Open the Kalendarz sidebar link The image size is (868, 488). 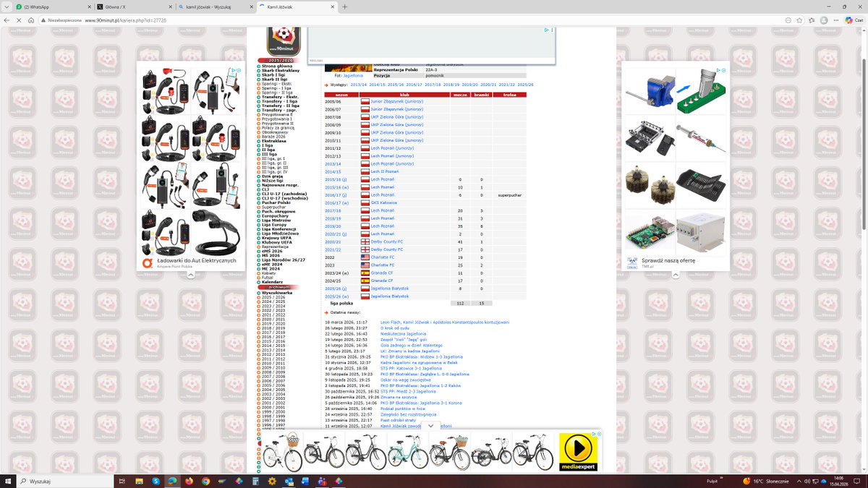(x=273, y=282)
